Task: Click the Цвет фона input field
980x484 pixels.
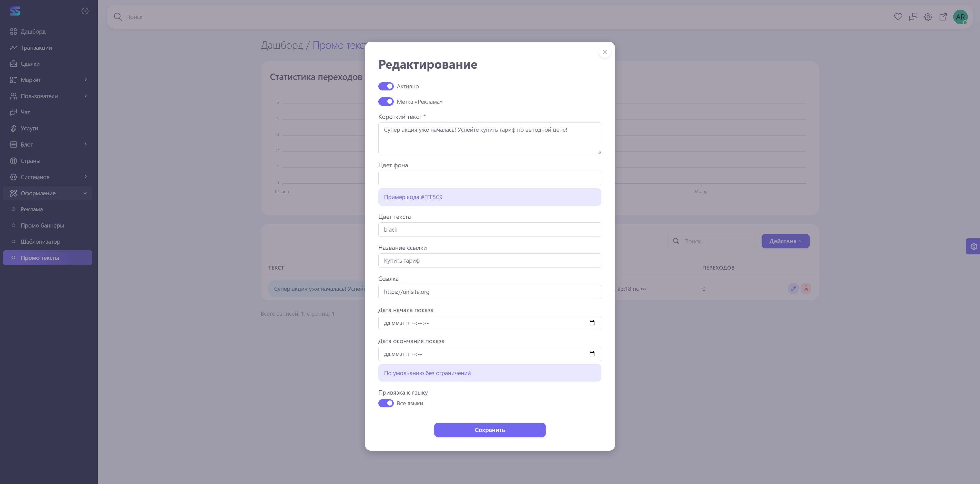Action: point(490,178)
